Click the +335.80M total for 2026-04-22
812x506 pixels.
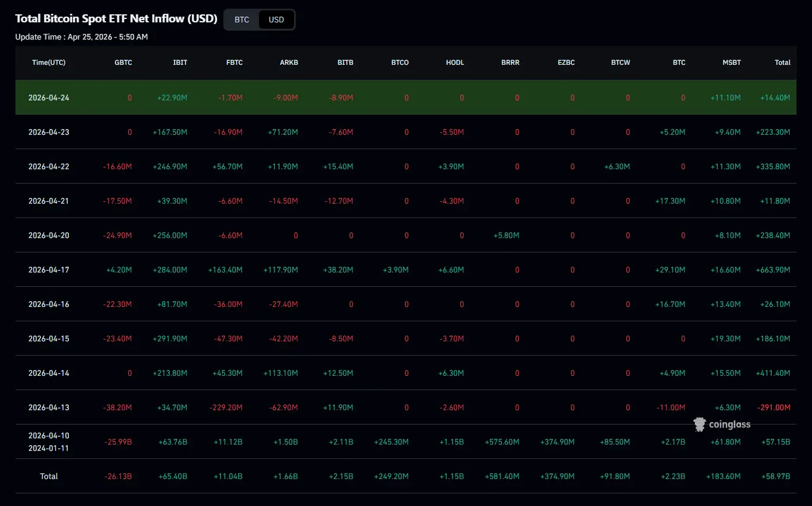[x=773, y=166]
